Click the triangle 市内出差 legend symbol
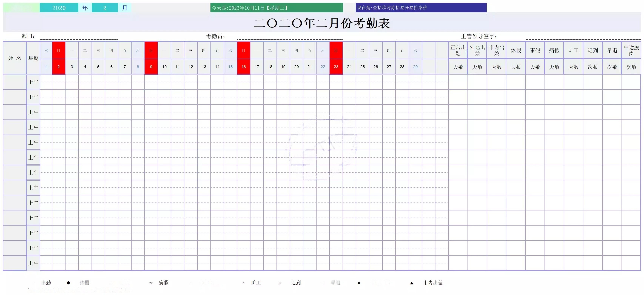Image resolution: width=644 pixels, height=295 pixels. tap(412, 283)
